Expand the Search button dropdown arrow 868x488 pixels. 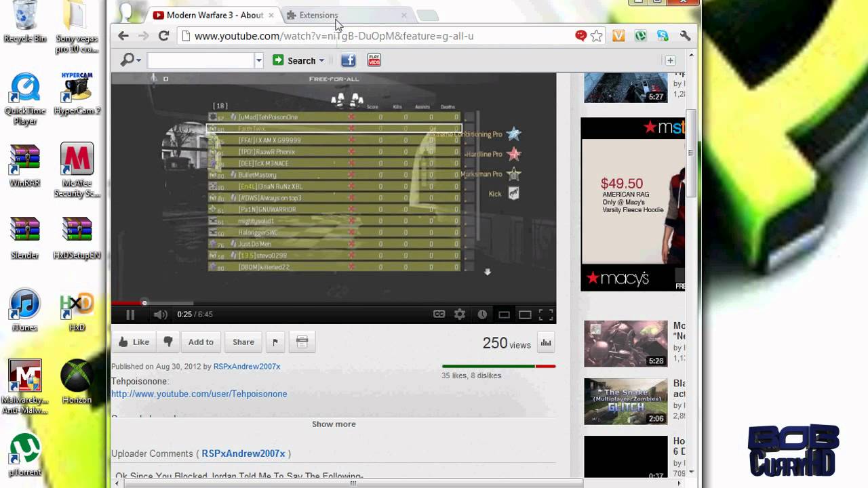point(322,61)
